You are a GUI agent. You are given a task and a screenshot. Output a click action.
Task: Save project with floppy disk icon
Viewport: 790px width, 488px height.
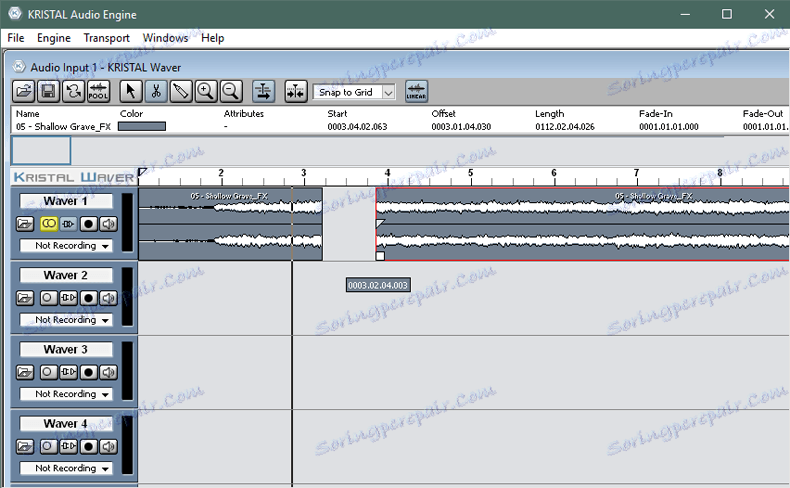(x=48, y=92)
